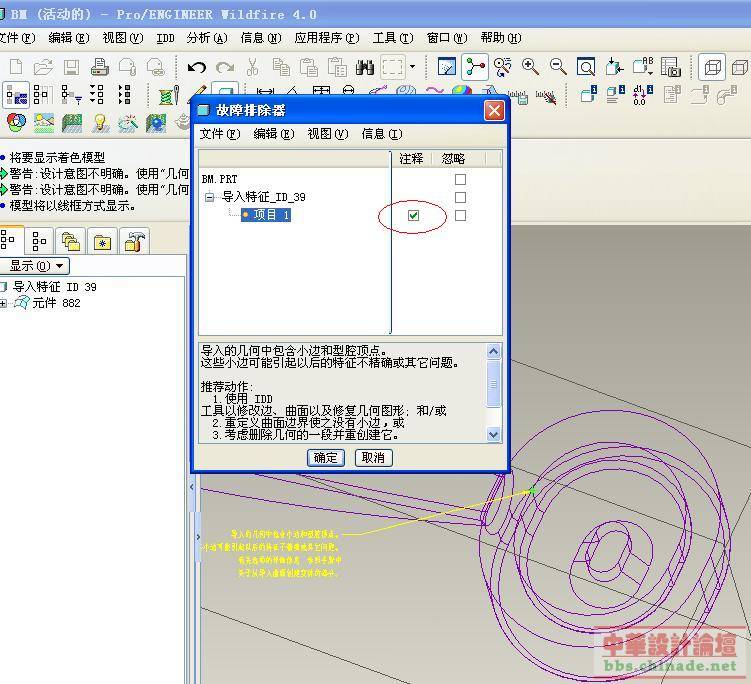Image resolution: width=751 pixels, height=684 pixels.
Task: Click the magic wand render icon
Action: point(127,123)
